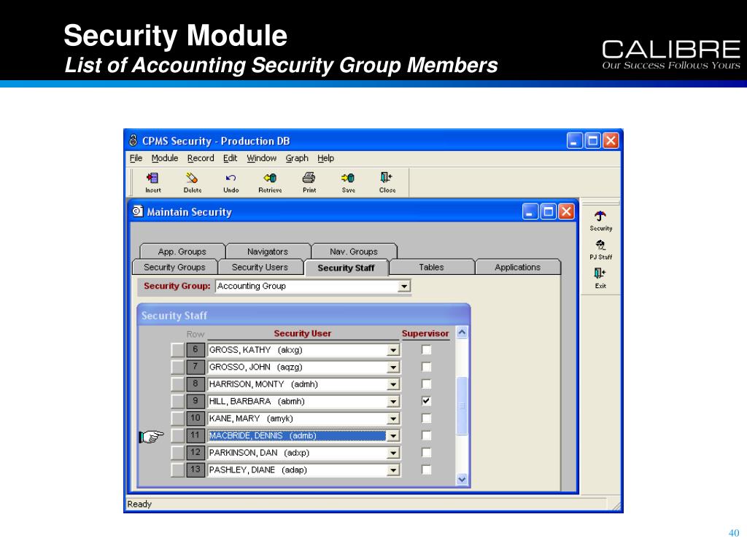Open the Help menu
Viewport: 747px width, 560px height.
pos(326,158)
